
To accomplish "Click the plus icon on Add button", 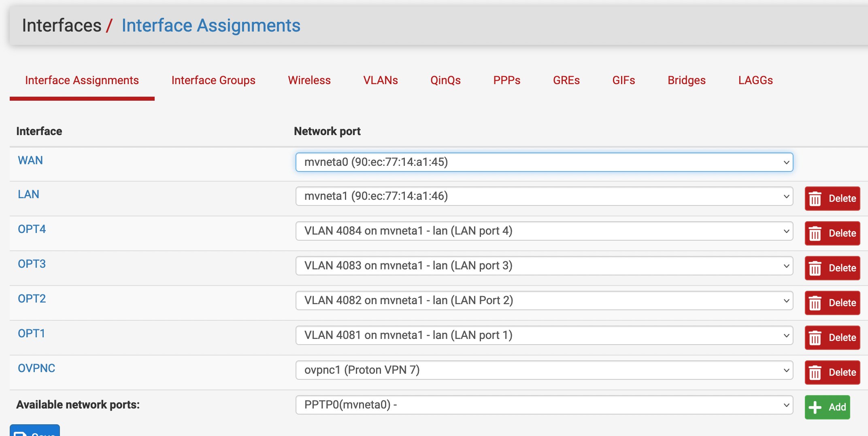I will pos(815,407).
